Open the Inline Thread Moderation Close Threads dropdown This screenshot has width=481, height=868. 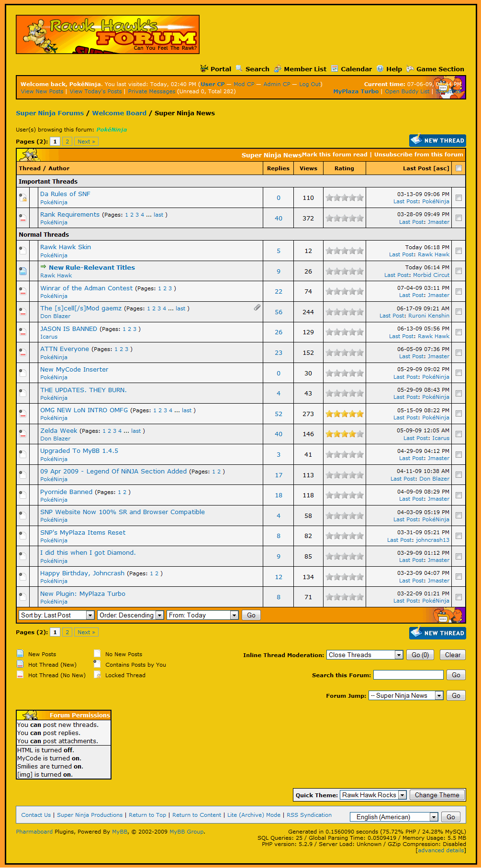365,655
